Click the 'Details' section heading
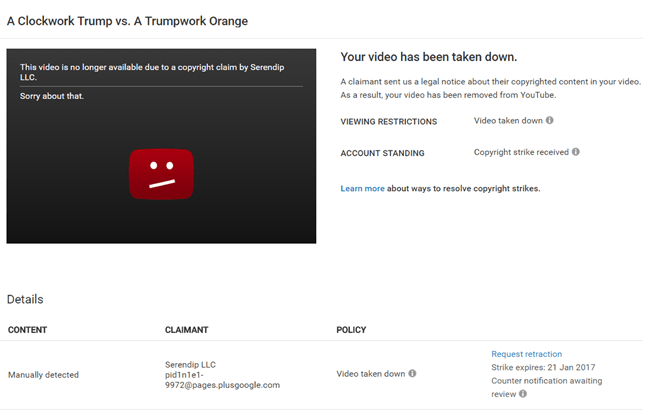This screenshot has width=650, height=415. [25, 299]
